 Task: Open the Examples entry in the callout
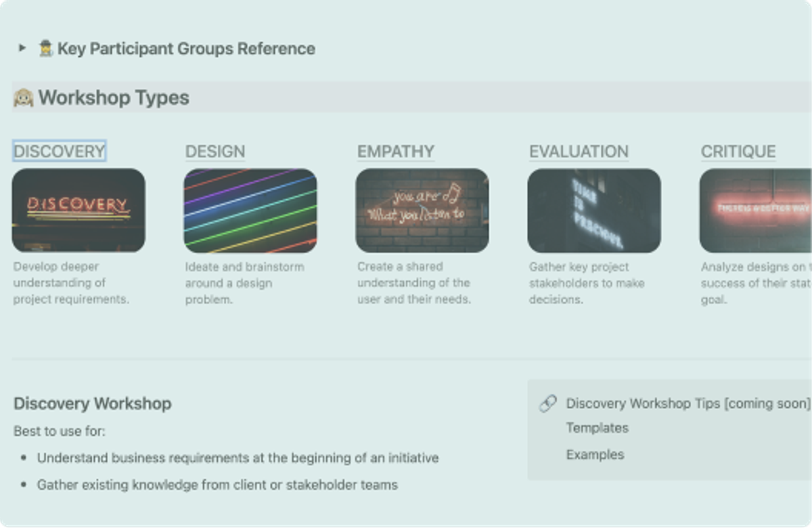coord(595,455)
